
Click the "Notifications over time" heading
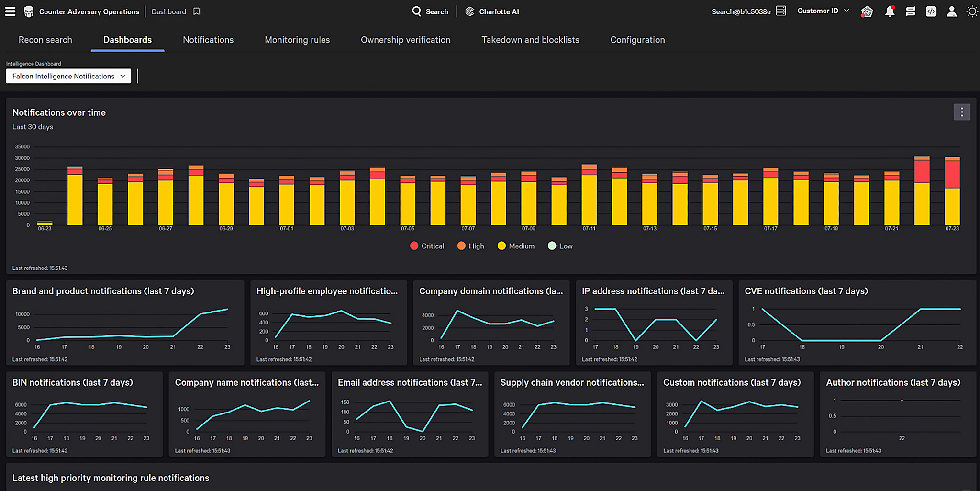59,112
